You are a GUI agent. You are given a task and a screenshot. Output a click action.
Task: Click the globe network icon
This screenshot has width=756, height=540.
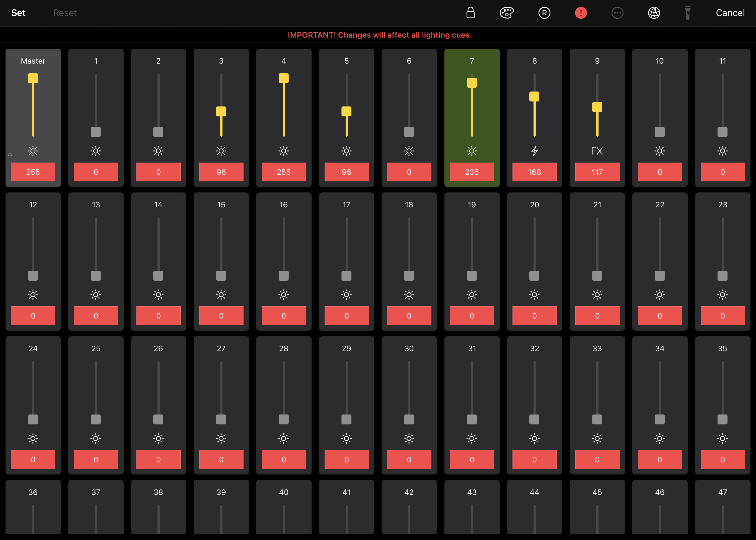click(x=654, y=13)
